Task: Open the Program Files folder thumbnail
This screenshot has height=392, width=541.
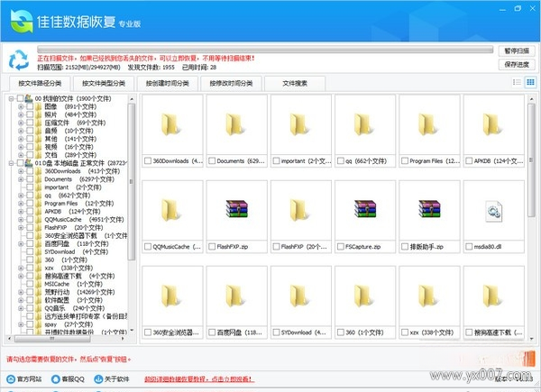Action: (428, 124)
